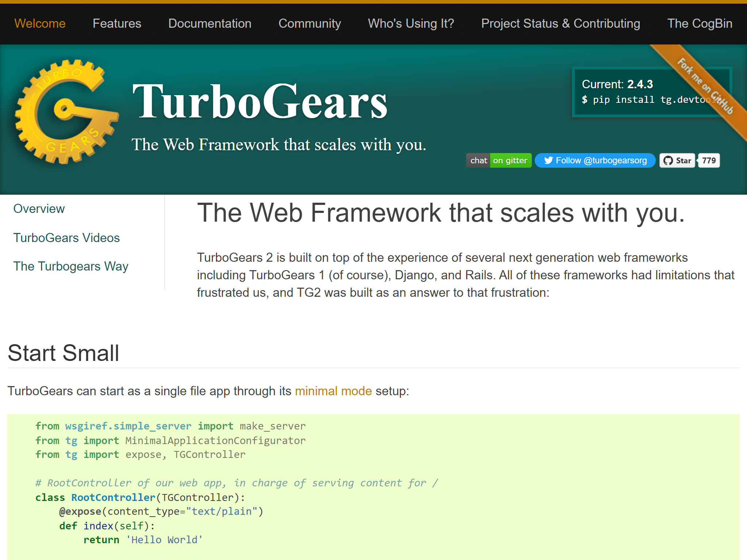The width and height of the screenshot is (747, 560).
Task: Navigate to the Features page
Action: [117, 23]
